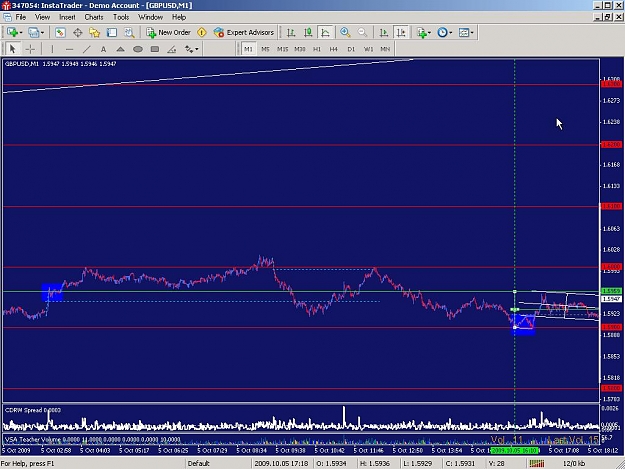Click the green 1.5959 price label
This screenshot has width=625, height=469.
pos(611,291)
